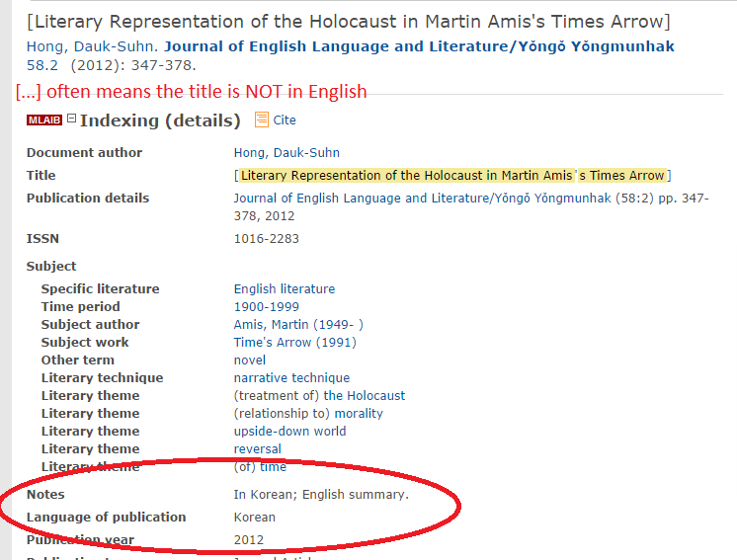
Task: Click the morality theme link
Action: [359, 414]
